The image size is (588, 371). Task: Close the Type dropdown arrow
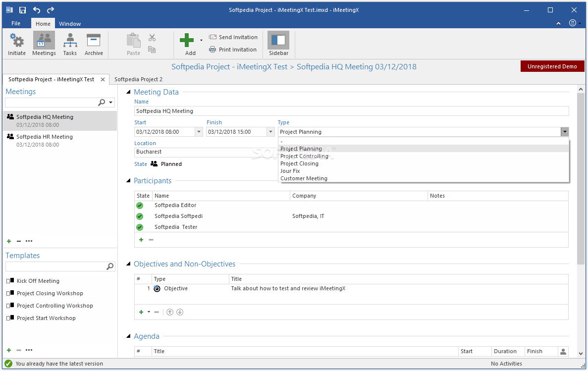click(565, 132)
